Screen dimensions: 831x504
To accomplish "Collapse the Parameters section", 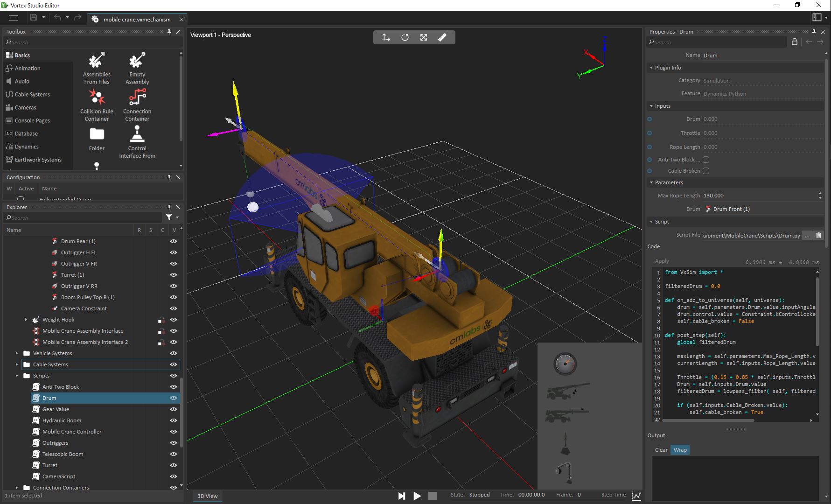I will pos(651,182).
